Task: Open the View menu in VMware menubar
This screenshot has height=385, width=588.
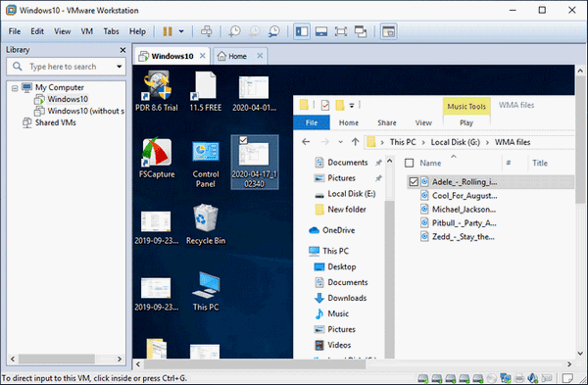Action: click(63, 31)
